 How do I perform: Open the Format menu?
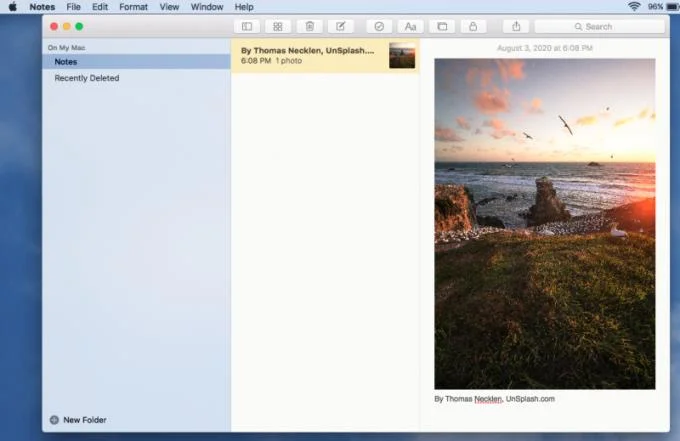134,7
